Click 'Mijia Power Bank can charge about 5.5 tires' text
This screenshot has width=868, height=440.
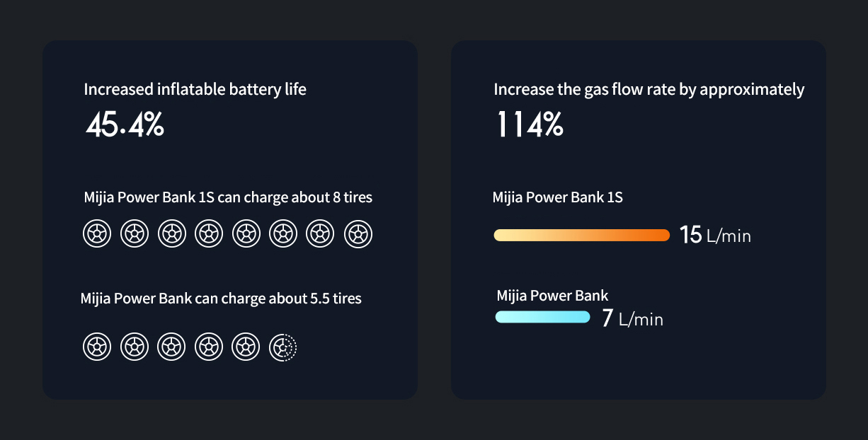point(221,299)
